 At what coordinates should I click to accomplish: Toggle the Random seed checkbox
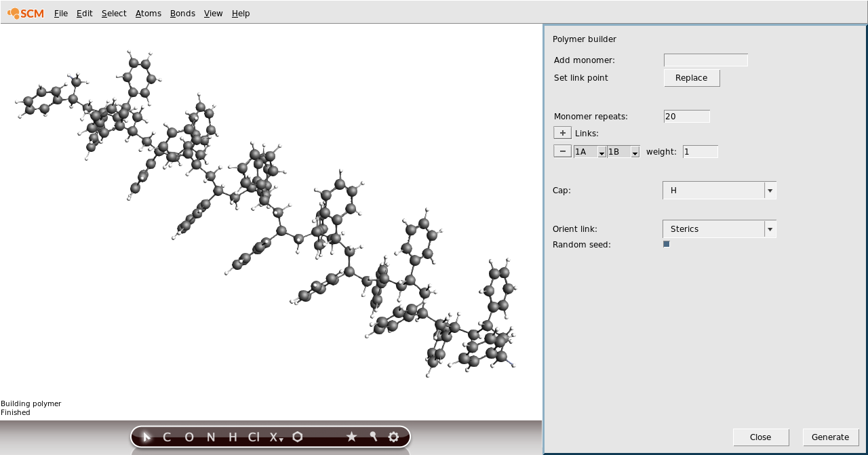point(666,243)
